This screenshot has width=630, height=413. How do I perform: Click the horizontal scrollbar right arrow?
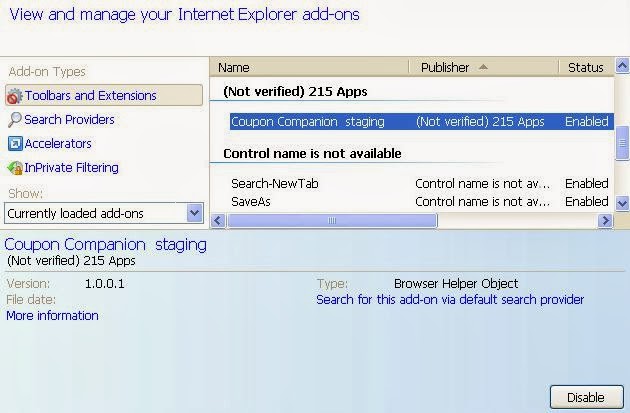tap(605, 221)
